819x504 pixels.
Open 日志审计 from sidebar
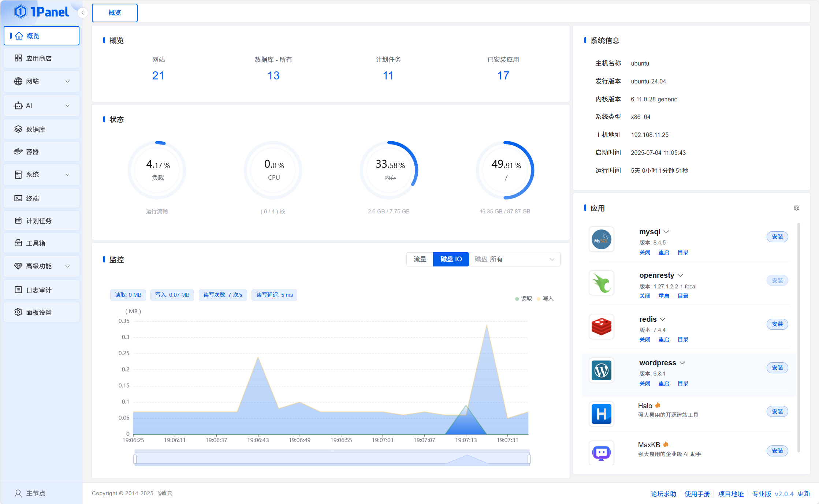point(41,290)
